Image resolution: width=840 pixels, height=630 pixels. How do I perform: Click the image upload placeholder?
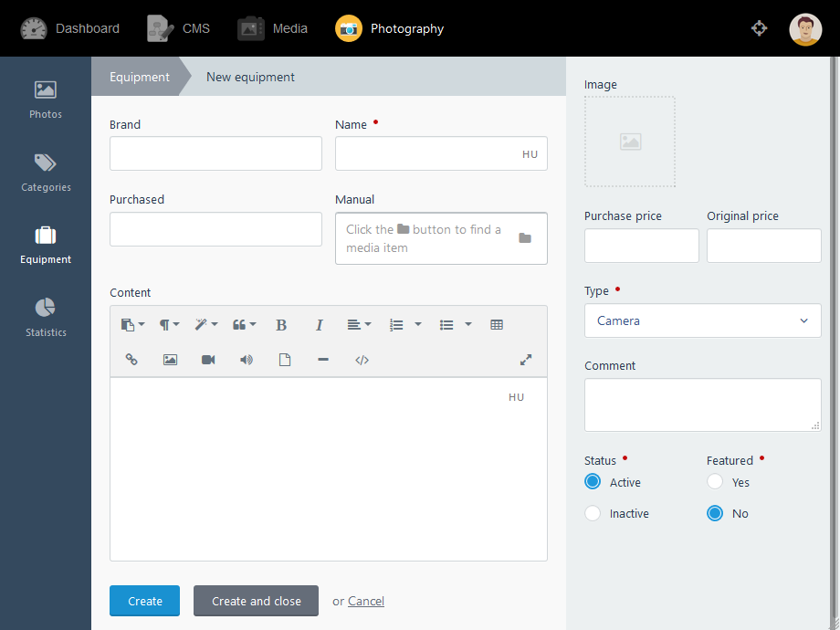click(629, 142)
